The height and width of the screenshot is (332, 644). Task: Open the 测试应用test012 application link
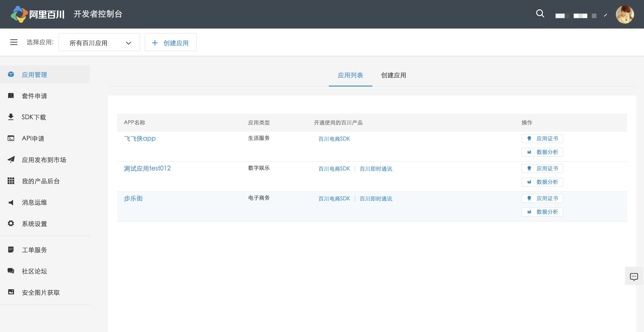tap(147, 168)
